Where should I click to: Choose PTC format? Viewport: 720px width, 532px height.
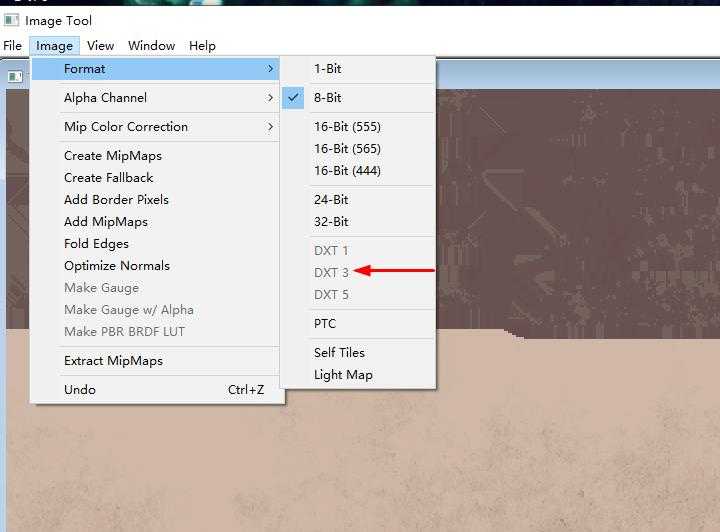(358, 324)
